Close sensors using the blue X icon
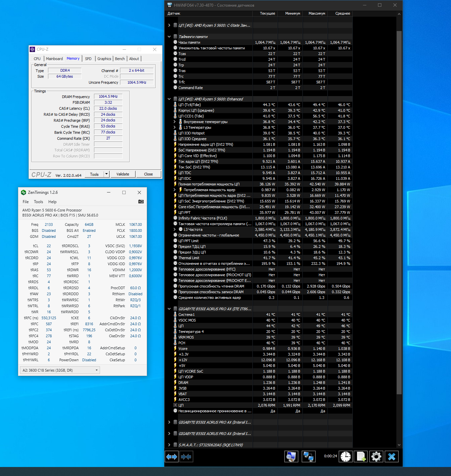 [392, 456]
